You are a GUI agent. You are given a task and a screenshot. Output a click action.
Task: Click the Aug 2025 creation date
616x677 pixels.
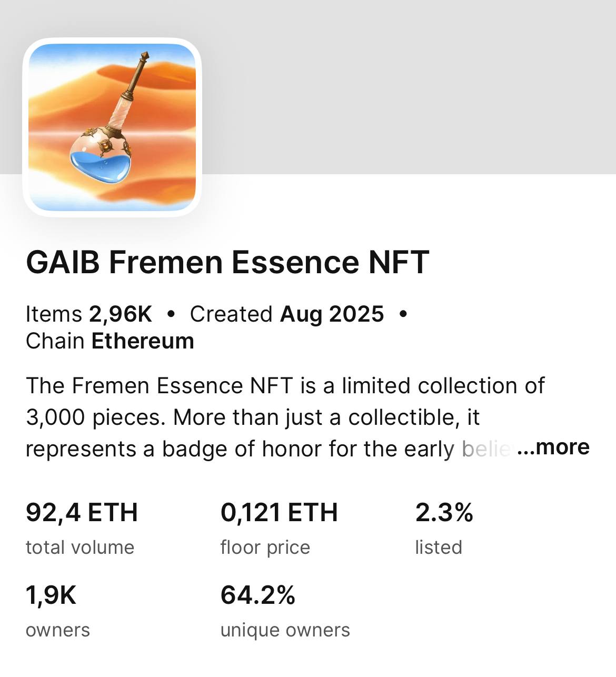(x=332, y=314)
